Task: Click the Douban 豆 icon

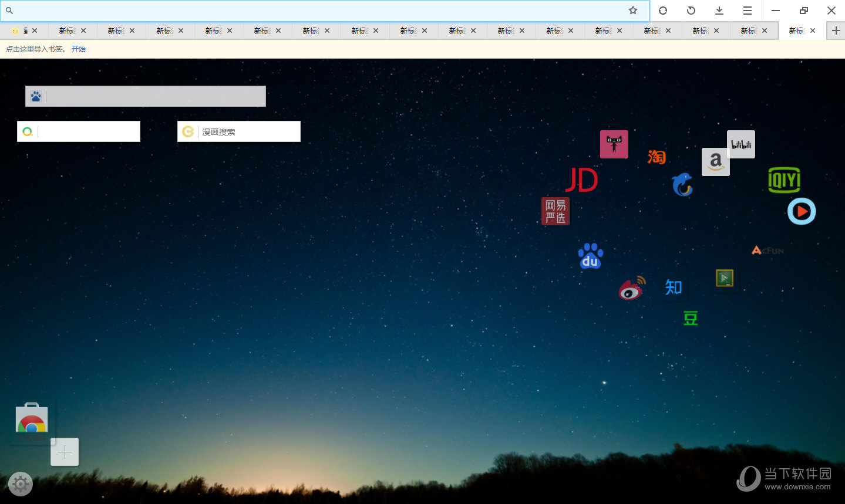Action: (x=691, y=319)
